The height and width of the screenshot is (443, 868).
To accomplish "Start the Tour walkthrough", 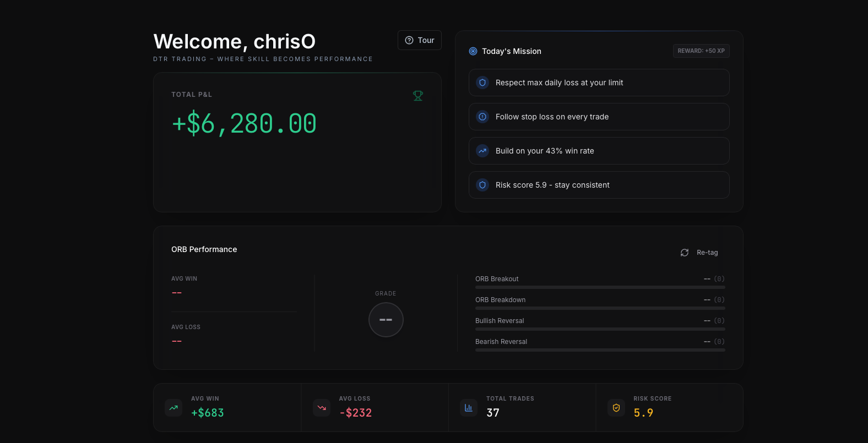I will click(x=420, y=40).
